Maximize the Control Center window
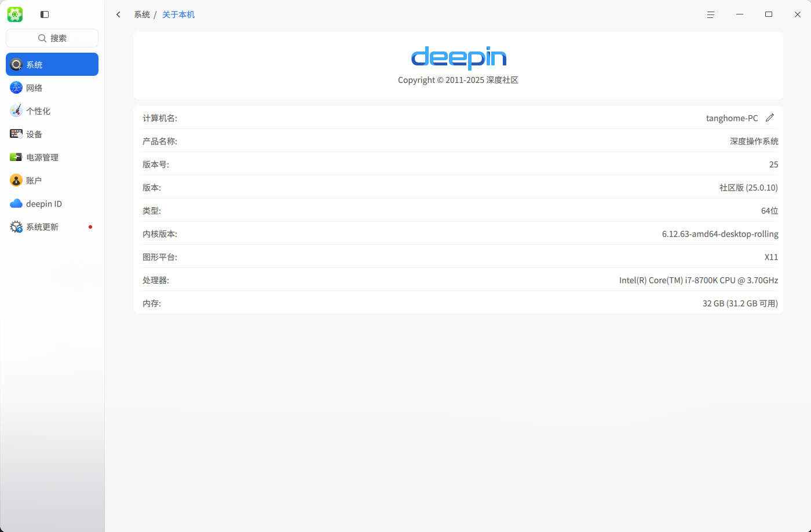Screen dimensions: 811x532 coord(769,14)
